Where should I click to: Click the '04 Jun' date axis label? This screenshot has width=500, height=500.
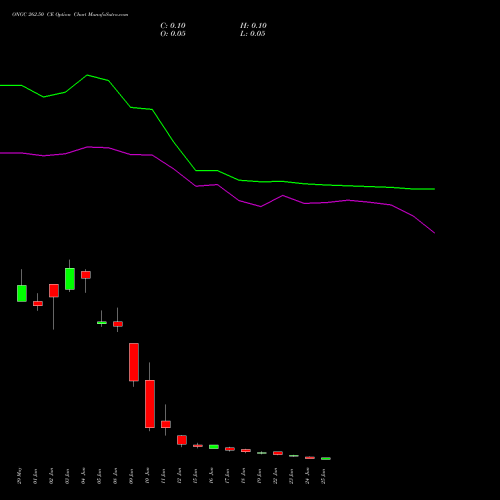point(83,476)
